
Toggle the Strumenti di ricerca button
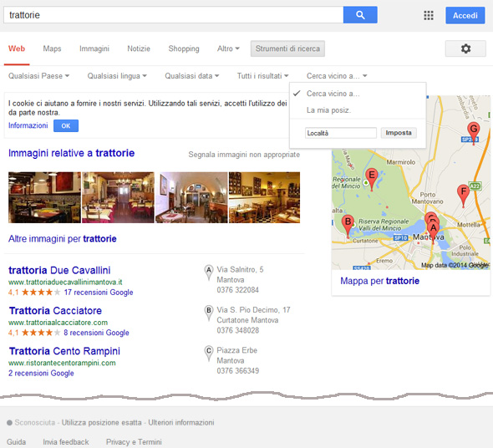pos(287,48)
